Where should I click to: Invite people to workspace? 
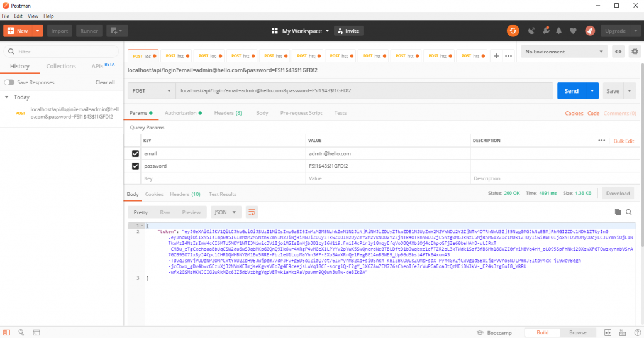pos(348,31)
